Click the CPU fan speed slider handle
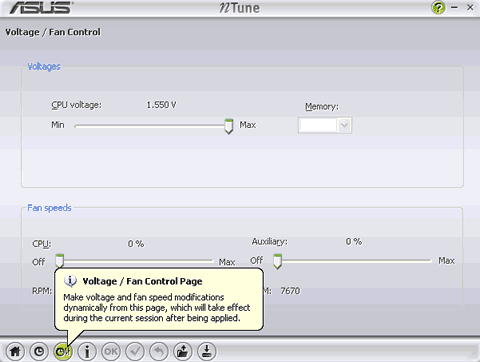This screenshot has width=480, height=362. click(x=59, y=261)
